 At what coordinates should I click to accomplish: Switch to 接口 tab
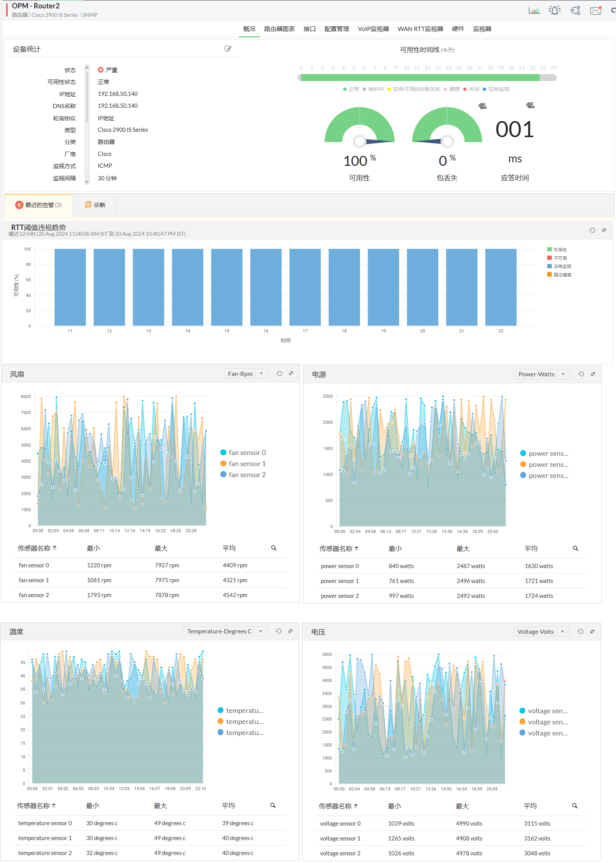click(310, 29)
